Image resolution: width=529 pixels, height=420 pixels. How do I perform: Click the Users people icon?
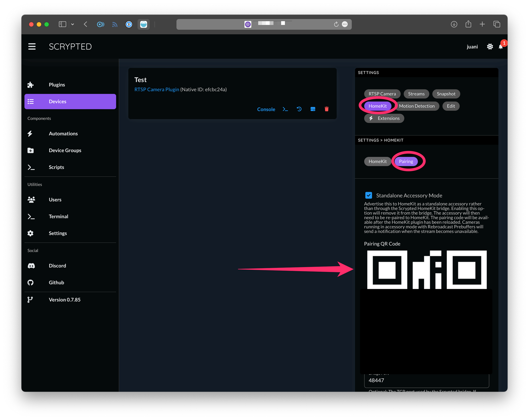click(31, 200)
